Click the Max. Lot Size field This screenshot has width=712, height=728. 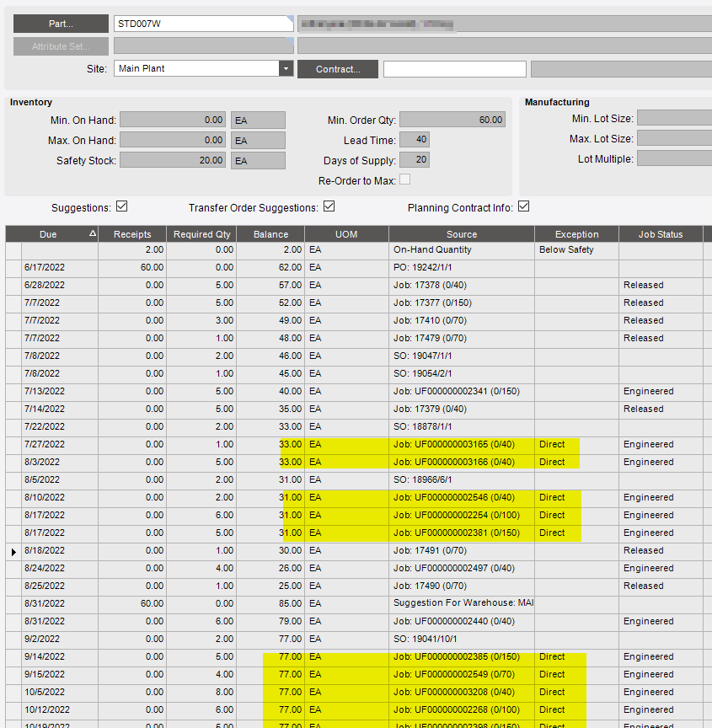tap(674, 138)
